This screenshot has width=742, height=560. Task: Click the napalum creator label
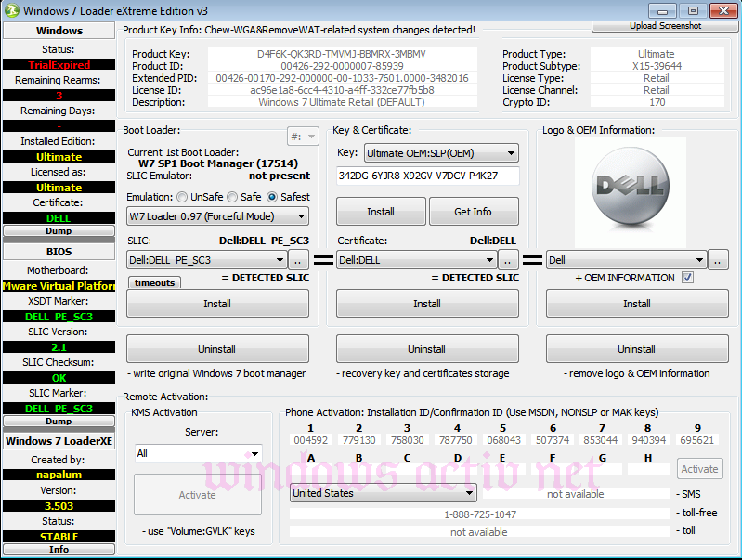point(59,475)
